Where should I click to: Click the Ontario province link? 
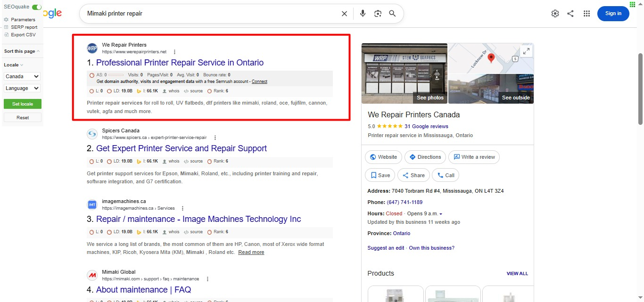pyautogui.click(x=402, y=233)
